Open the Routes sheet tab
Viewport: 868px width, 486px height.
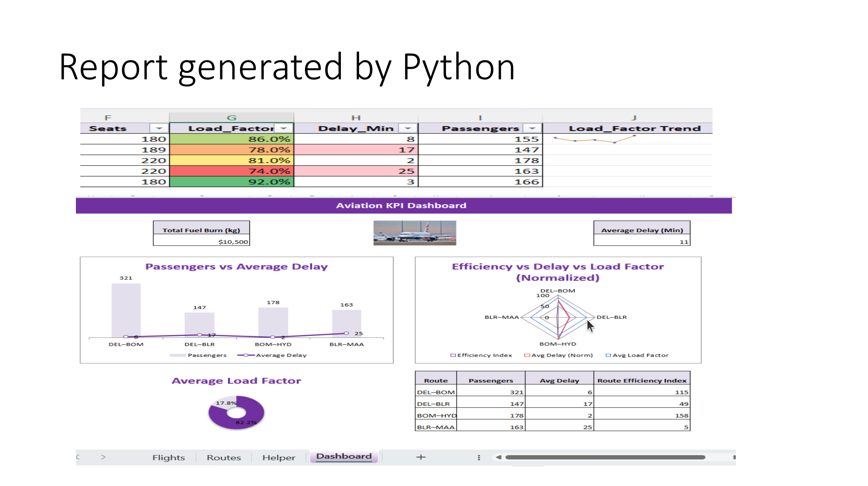[224, 457]
